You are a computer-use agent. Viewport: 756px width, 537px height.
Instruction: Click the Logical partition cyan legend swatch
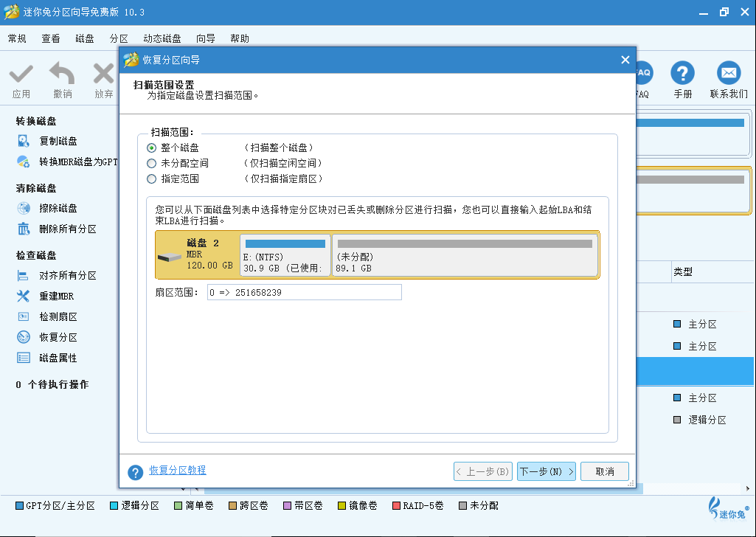point(114,506)
